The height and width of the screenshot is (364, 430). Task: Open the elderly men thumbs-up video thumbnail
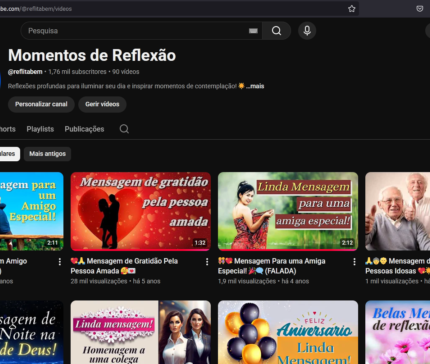[397, 211]
